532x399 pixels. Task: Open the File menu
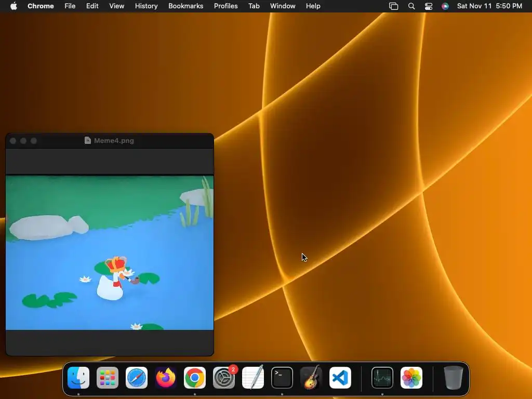pyautogui.click(x=70, y=6)
